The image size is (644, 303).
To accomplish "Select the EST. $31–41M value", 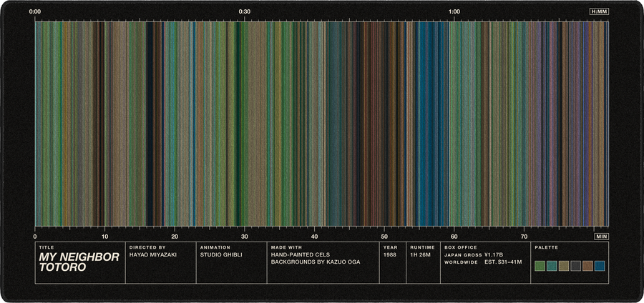I will [503, 262].
